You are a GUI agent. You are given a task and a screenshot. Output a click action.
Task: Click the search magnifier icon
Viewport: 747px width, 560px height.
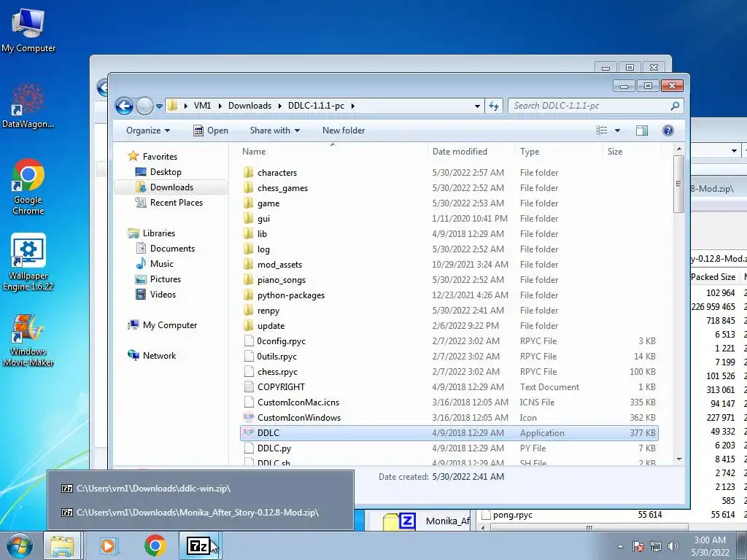(675, 106)
